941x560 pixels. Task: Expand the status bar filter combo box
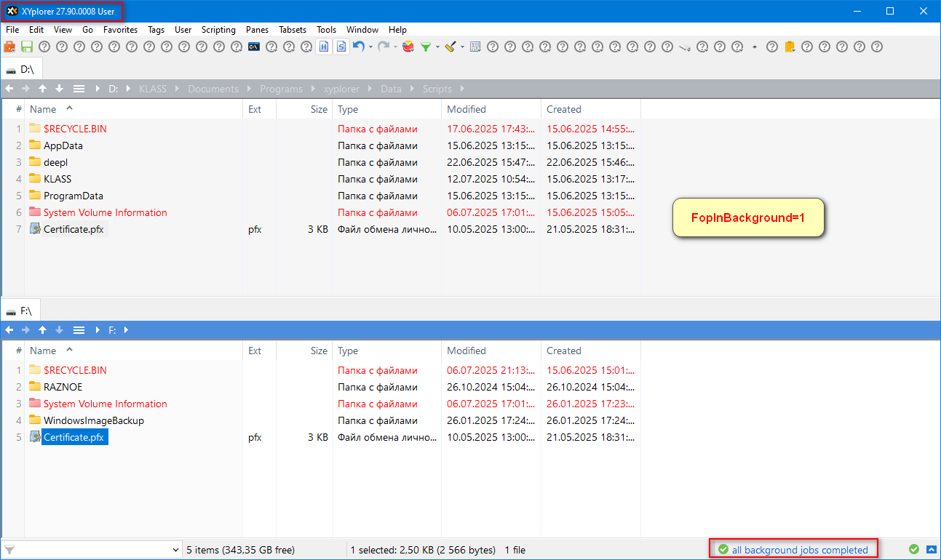(x=175, y=550)
